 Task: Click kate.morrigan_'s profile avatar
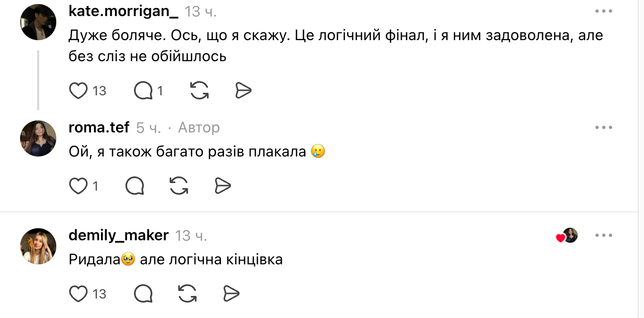click(x=38, y=22)
